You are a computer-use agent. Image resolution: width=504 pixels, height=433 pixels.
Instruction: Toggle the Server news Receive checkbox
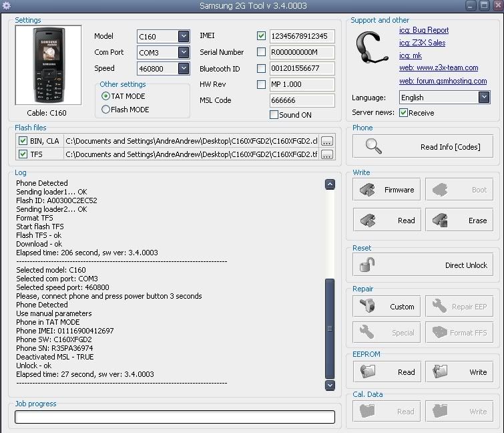tap(403, 112)
